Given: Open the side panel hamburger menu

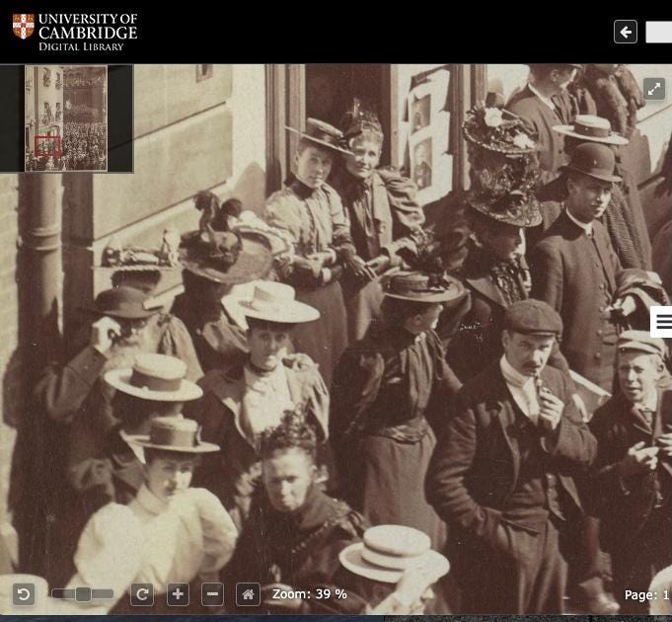Looking at the screenshot, I should [662, 322].
